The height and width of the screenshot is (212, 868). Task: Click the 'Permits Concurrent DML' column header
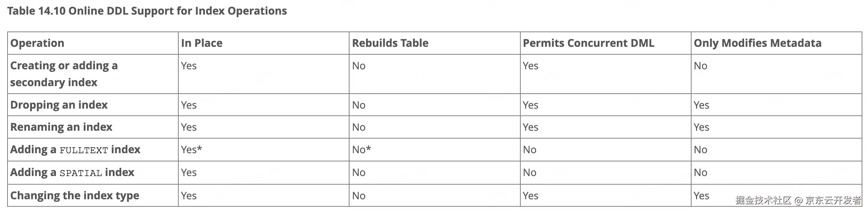coord(588,43)
